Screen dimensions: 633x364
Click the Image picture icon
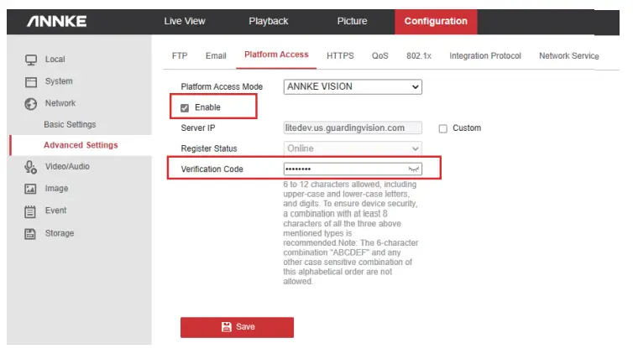coord(30,189)
